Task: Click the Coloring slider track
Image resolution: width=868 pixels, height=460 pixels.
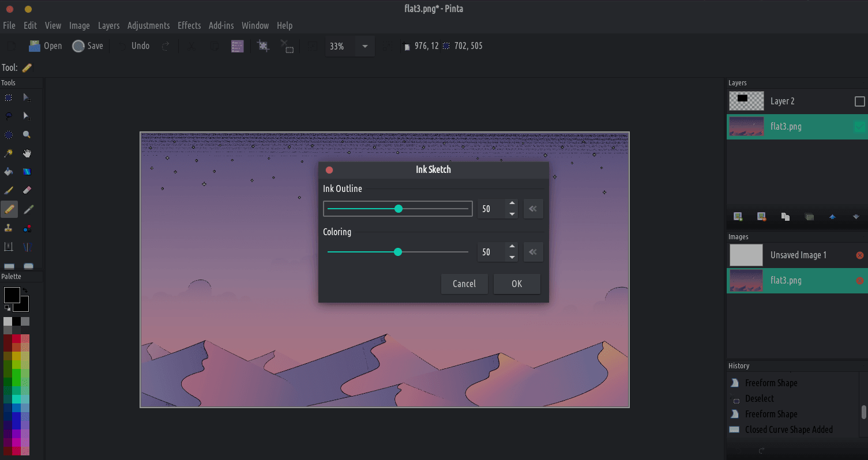Action: pos(433,252)
